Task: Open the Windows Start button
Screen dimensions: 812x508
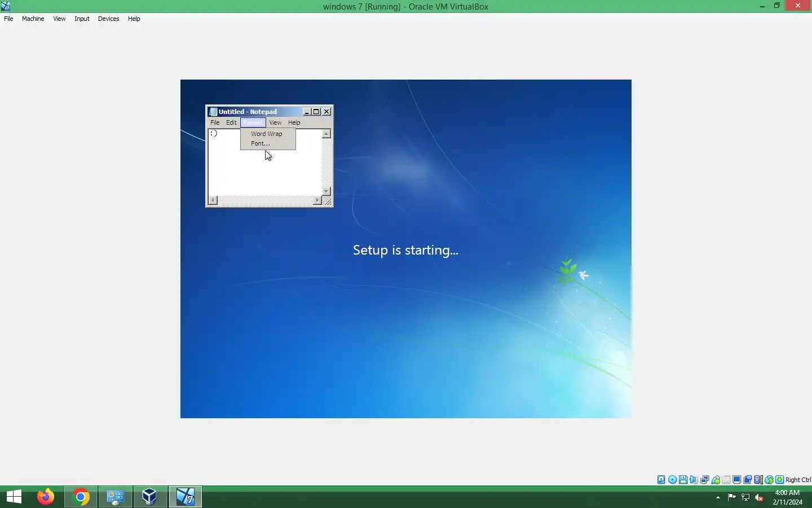Action: point(14,497)
